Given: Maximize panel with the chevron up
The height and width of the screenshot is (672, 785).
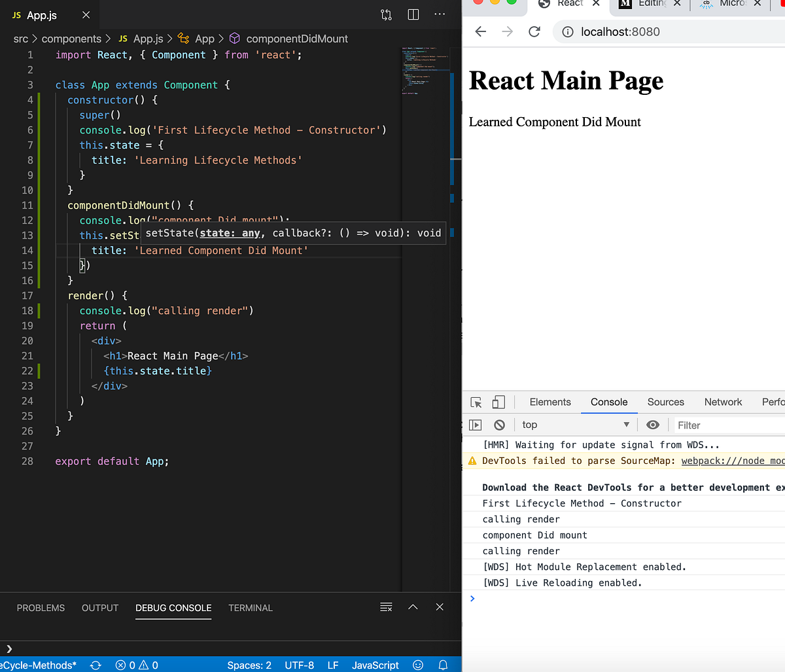Looking at the screenshot, I should 413,607.
